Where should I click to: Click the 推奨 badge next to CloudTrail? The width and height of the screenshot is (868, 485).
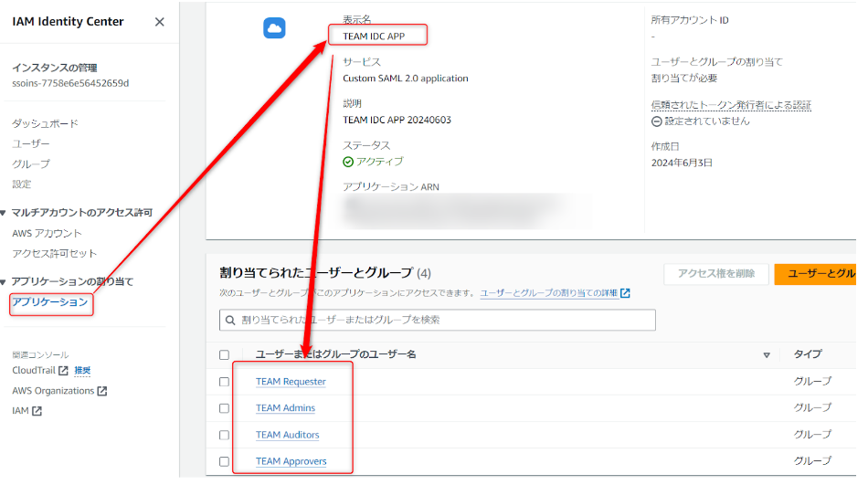[x=82, y=371]
